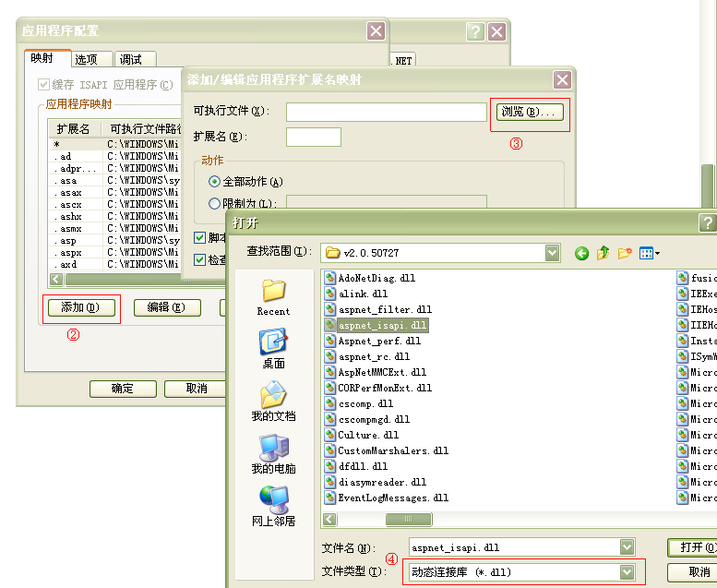Open 网上邻居 in the places bar

click(273, 506)
